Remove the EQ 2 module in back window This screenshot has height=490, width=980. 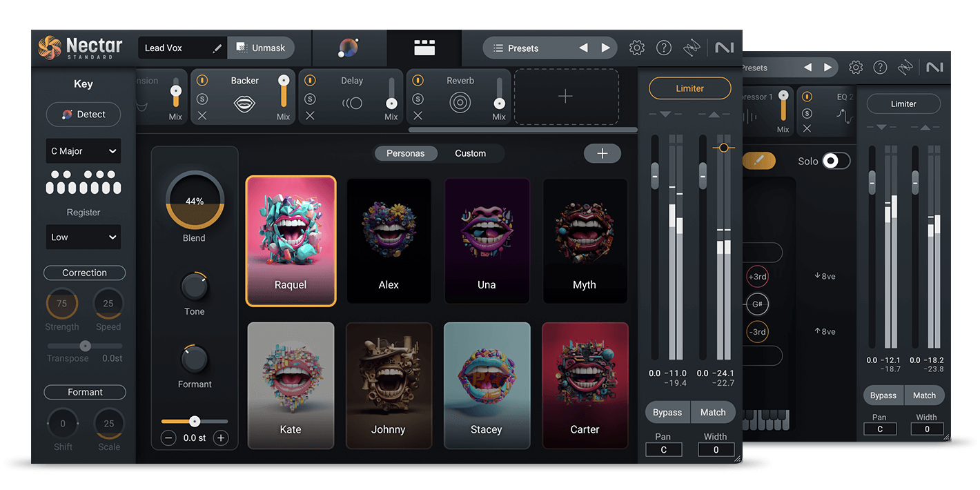807,128
